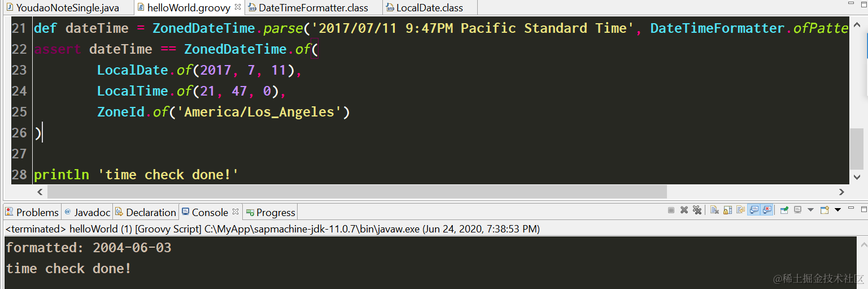
Task: Click the terminated helloWorld launch description
Action: pyautogui.click(x=273, y=229)
